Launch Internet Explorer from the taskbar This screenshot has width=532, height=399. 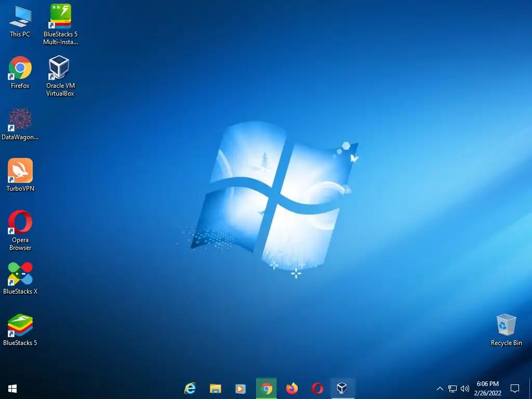190,389
